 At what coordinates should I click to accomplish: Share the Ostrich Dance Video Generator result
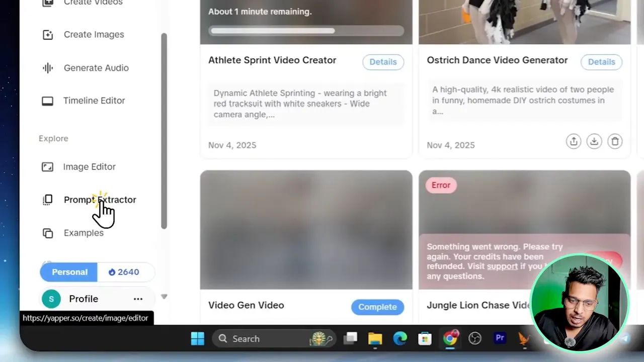tap(574, 141)
